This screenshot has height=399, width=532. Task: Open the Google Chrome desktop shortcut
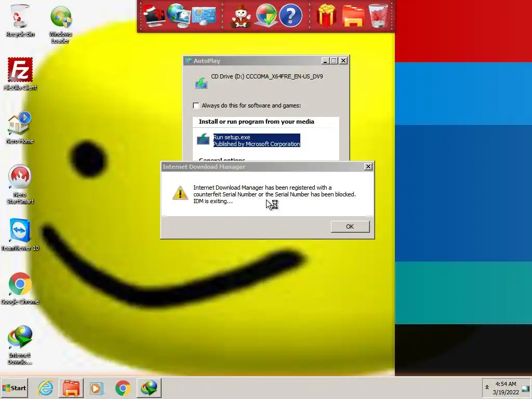pyautogui.click(x=20, y=288)
